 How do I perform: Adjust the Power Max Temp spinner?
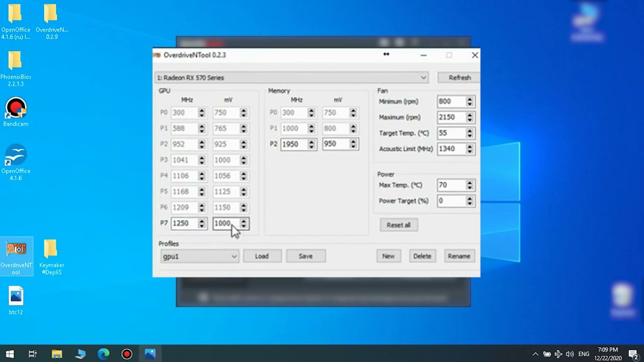pos(469,185)
